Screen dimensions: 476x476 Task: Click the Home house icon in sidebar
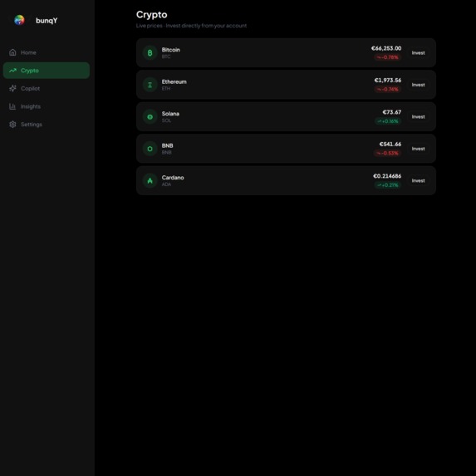click(x=12, y=52)
